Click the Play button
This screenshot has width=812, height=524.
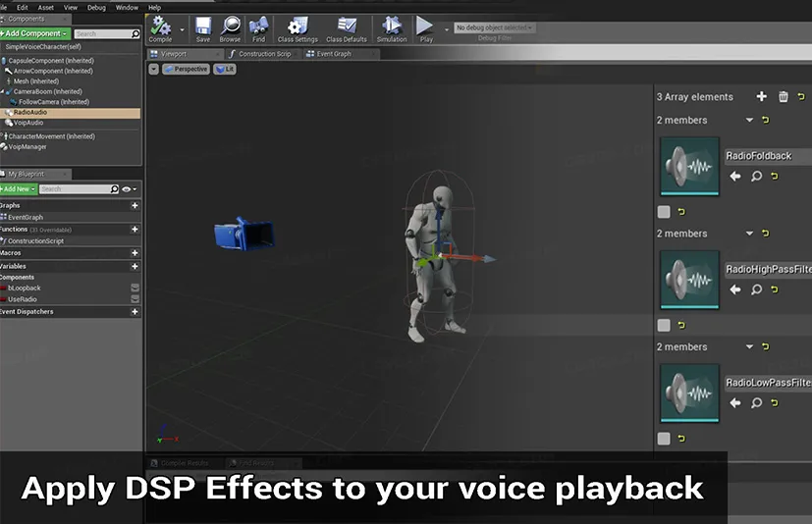point(425,29)
